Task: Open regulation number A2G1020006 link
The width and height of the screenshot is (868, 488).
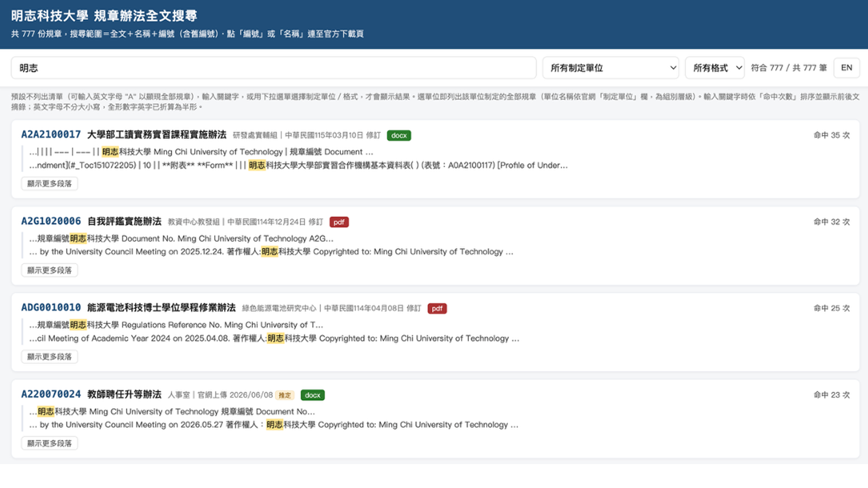Action: tap(51, 221)
